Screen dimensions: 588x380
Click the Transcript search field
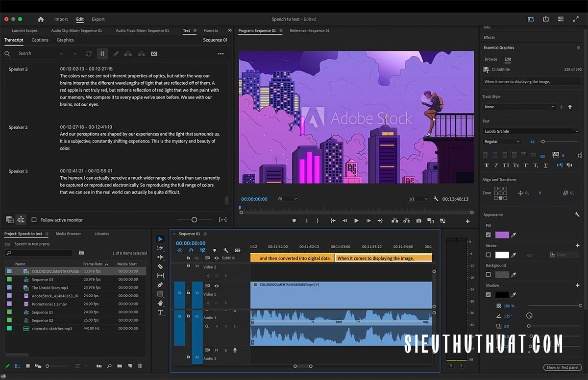37,53
